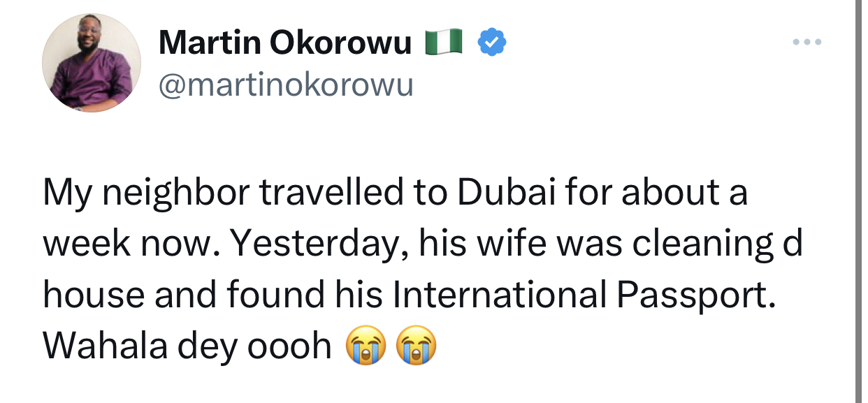Open the @martinokorowu handle link
The image size is (868, 403).
pos(287,85)
